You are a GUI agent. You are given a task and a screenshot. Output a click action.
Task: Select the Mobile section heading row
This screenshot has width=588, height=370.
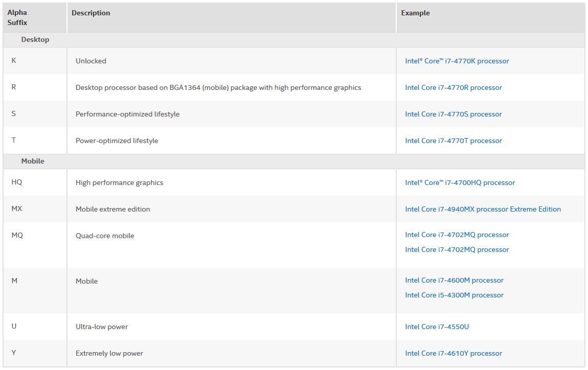33,161
